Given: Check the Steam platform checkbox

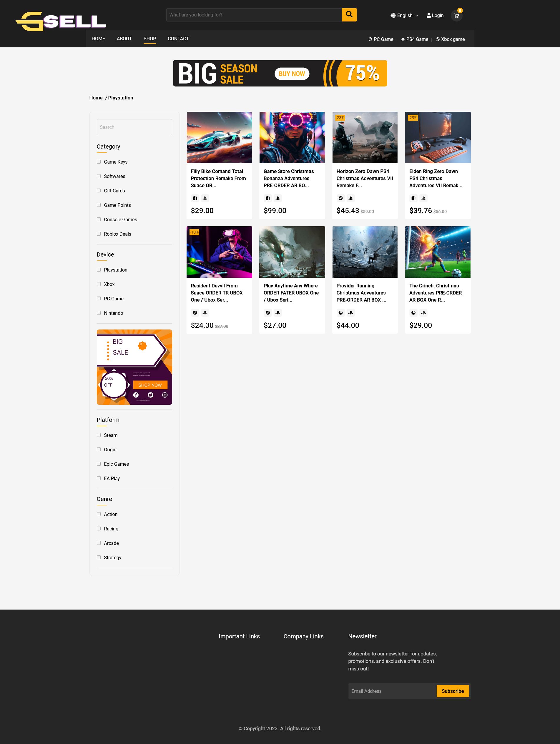Looking at the screenshot, I should point(99,435).
